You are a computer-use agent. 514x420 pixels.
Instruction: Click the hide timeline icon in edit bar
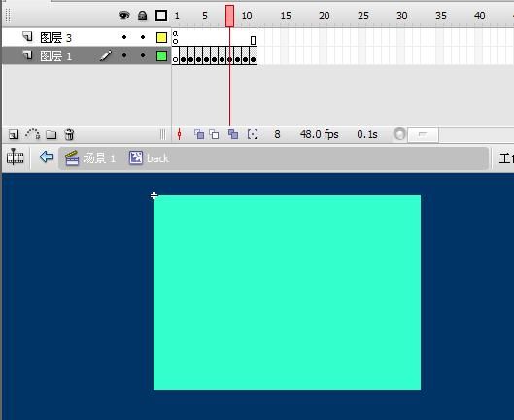pyautogui.click(x=16, y=157)
